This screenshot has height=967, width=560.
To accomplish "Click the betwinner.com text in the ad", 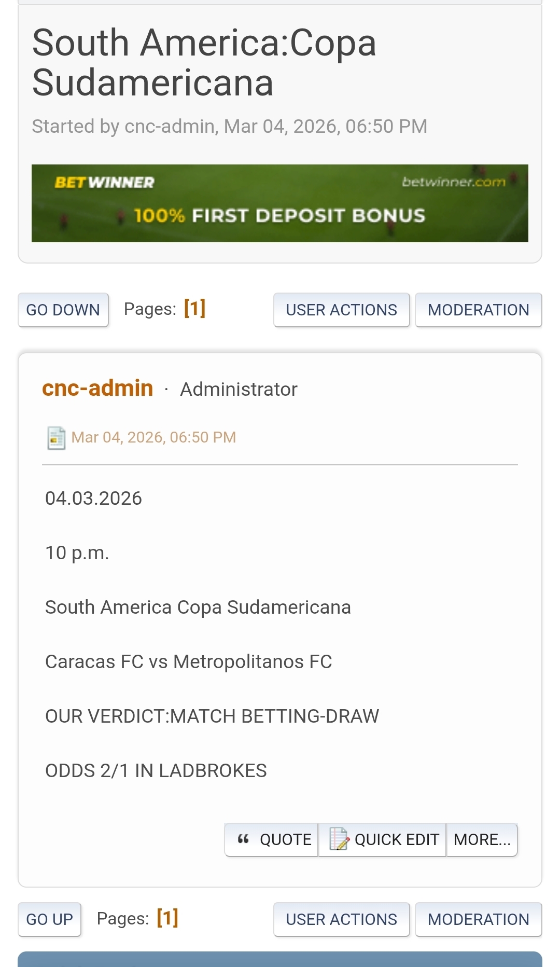I will point(453,182).
